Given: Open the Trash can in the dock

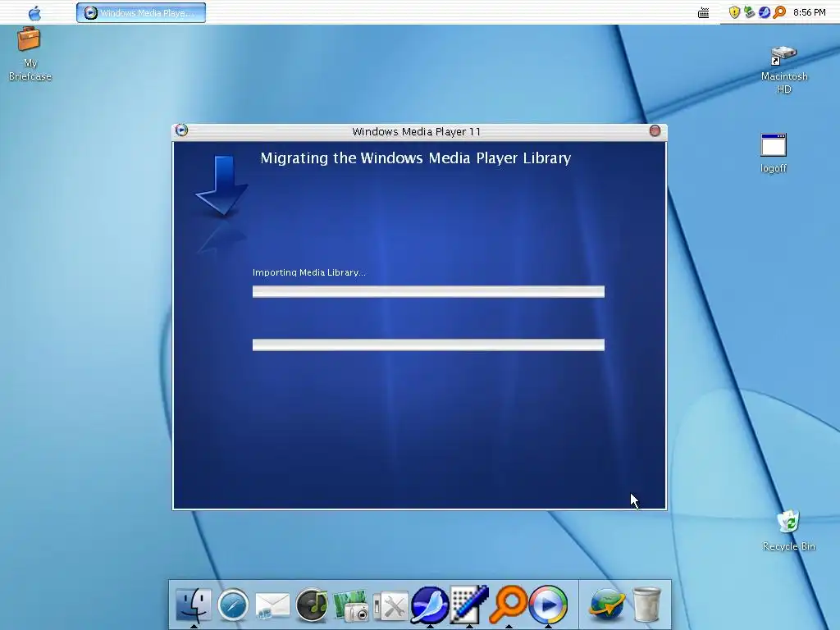Looking at the screenshot, I should [x=646, y=605].
